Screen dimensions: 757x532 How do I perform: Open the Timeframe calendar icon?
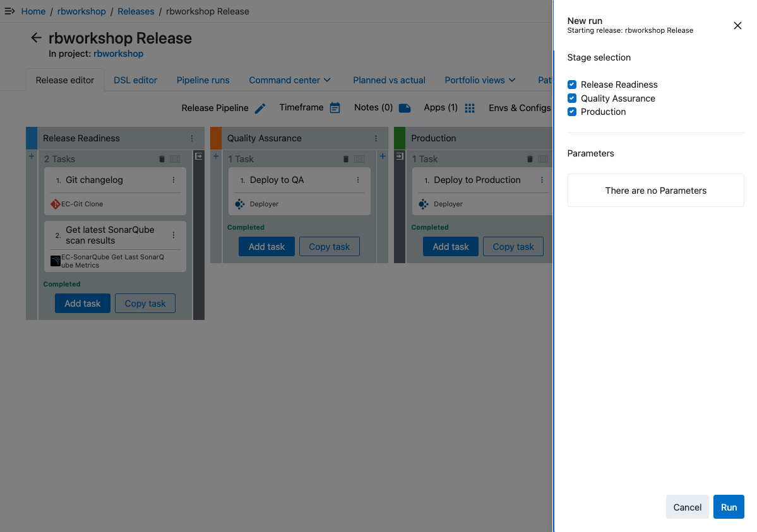pos(335,108)
